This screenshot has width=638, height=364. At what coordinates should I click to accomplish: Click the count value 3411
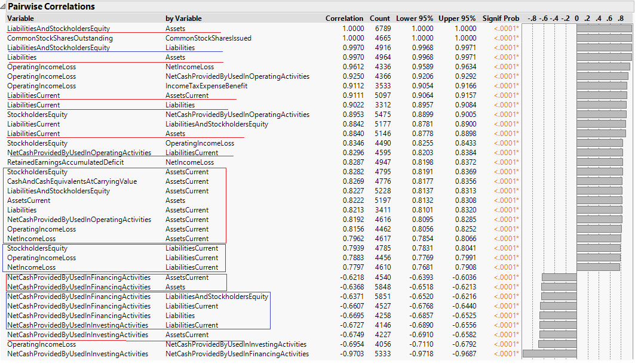tap(383, 210)
